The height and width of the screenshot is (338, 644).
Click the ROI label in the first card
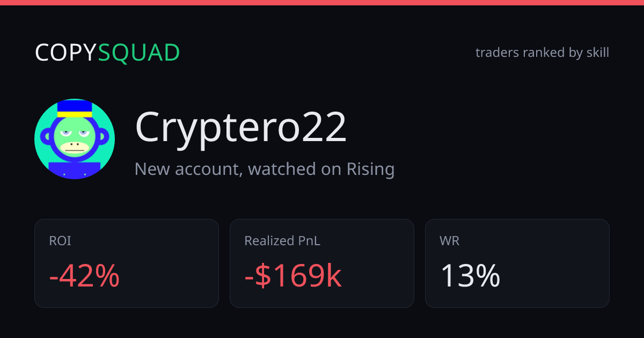point(60,241)
